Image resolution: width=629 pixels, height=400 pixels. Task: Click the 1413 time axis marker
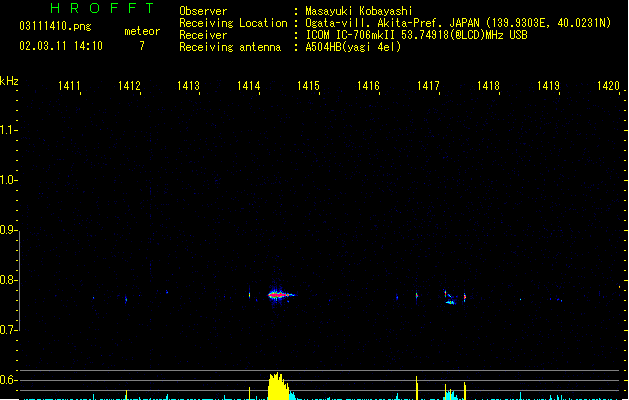(189, 86)
